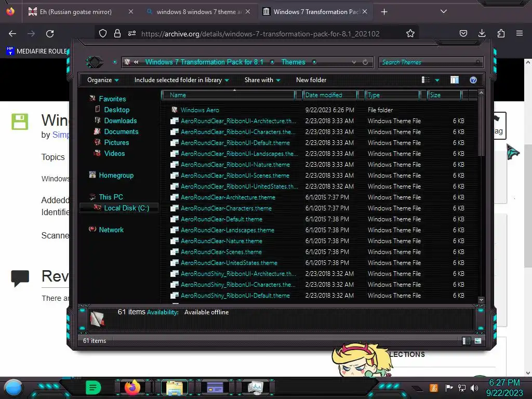Click icon of AeroRoundClear-Scenes.theme file

[175, 252]
